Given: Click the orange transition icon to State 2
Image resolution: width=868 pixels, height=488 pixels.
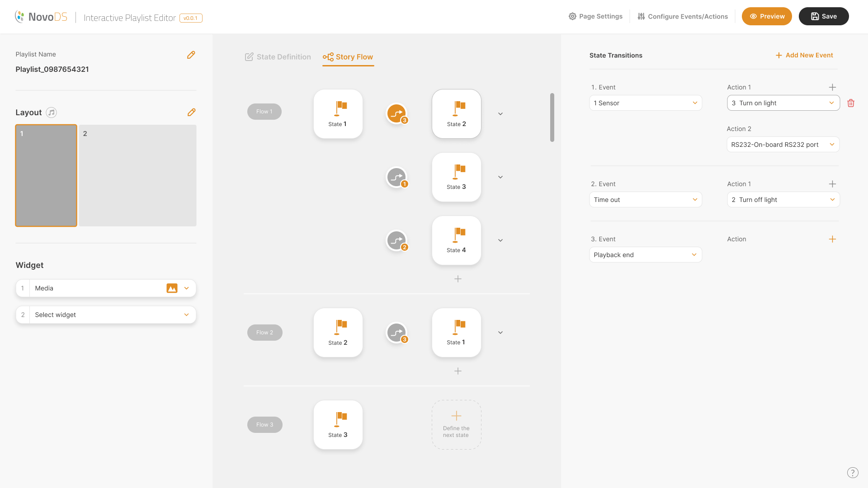Looking at the screenshot, I should (396, 113).
